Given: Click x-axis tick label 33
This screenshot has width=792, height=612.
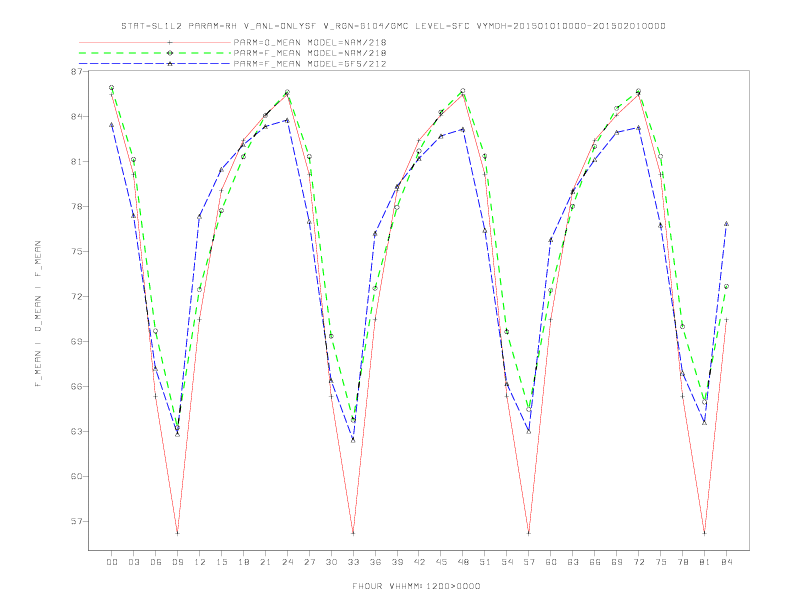Looking at the screenshot, I should pos(353,562).
